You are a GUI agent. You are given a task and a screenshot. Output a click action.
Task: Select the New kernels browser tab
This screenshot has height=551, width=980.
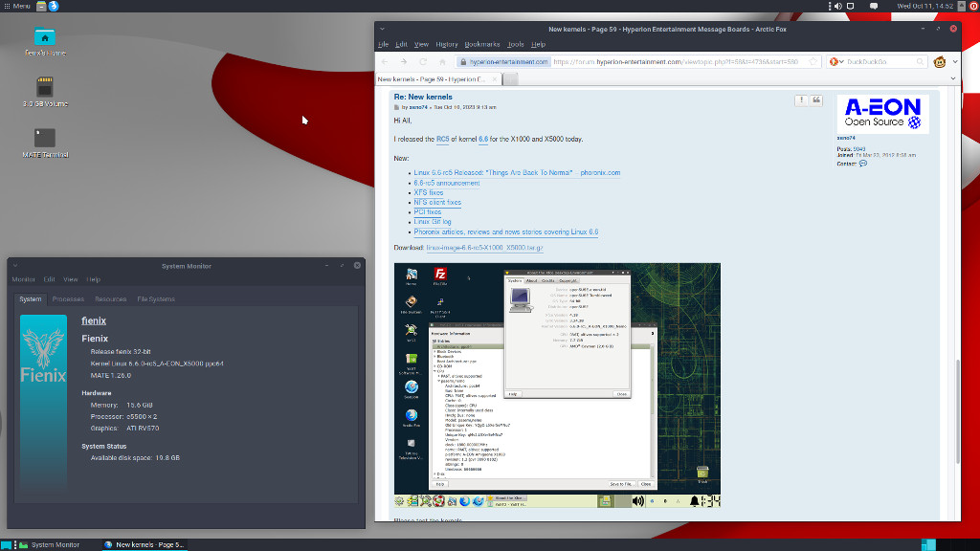point(432,79)
